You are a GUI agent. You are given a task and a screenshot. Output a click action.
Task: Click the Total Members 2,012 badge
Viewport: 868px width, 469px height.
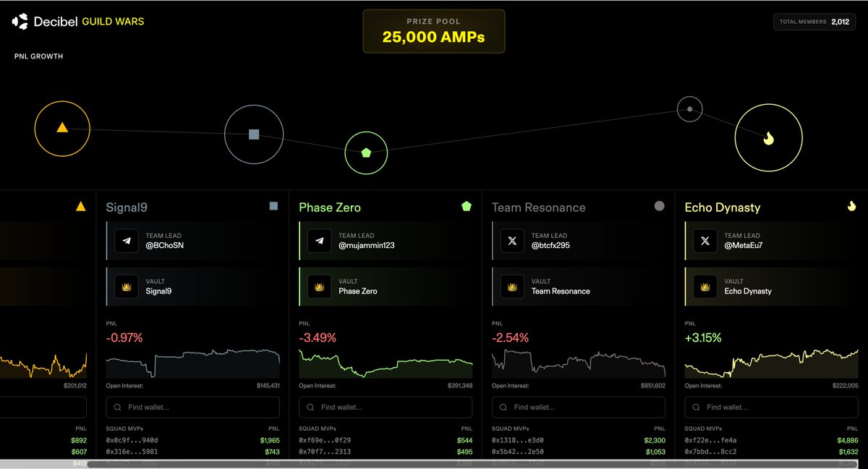click(x=814, y=22)
